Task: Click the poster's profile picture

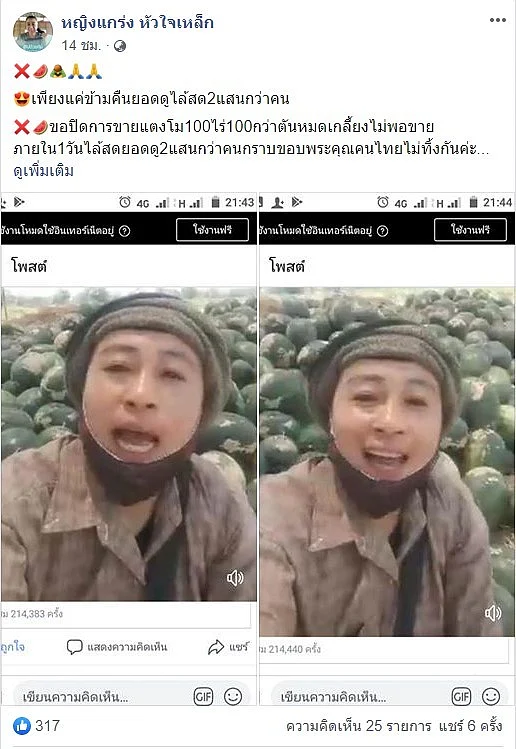Action: [x=32, y=32]
